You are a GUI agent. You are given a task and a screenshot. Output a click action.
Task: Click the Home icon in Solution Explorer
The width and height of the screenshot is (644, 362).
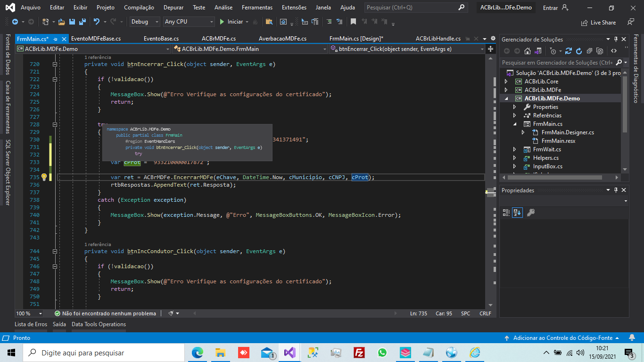(x=528, y=51)
